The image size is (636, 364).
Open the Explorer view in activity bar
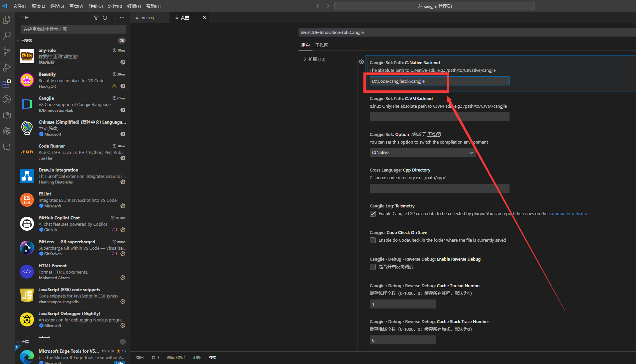click(x=7, y=20)
